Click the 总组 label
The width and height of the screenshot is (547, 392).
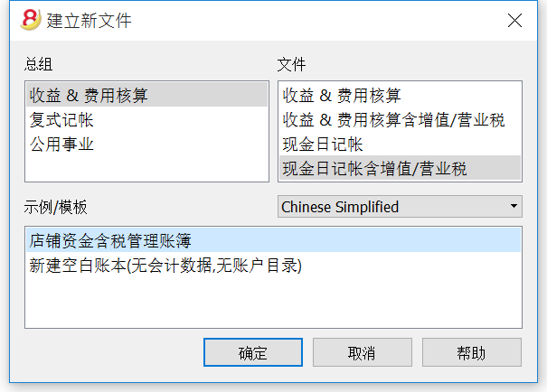coord(38,64)
